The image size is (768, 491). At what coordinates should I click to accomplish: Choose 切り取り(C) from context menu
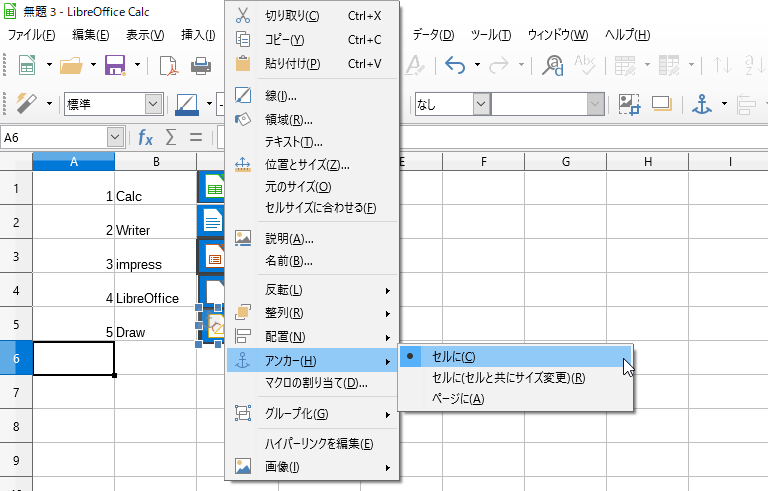pos(312,16)
